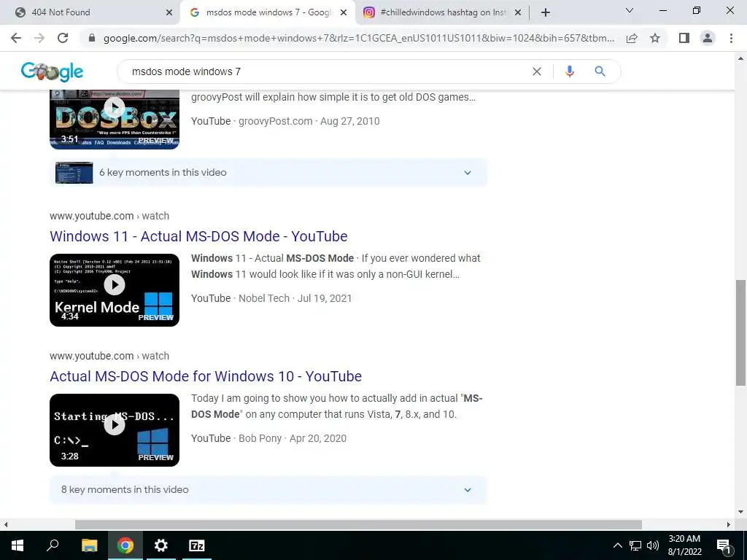Click the scroll right arrow
Image resolution: width=747 pixels, height=560 pixels.
(729, 524)
